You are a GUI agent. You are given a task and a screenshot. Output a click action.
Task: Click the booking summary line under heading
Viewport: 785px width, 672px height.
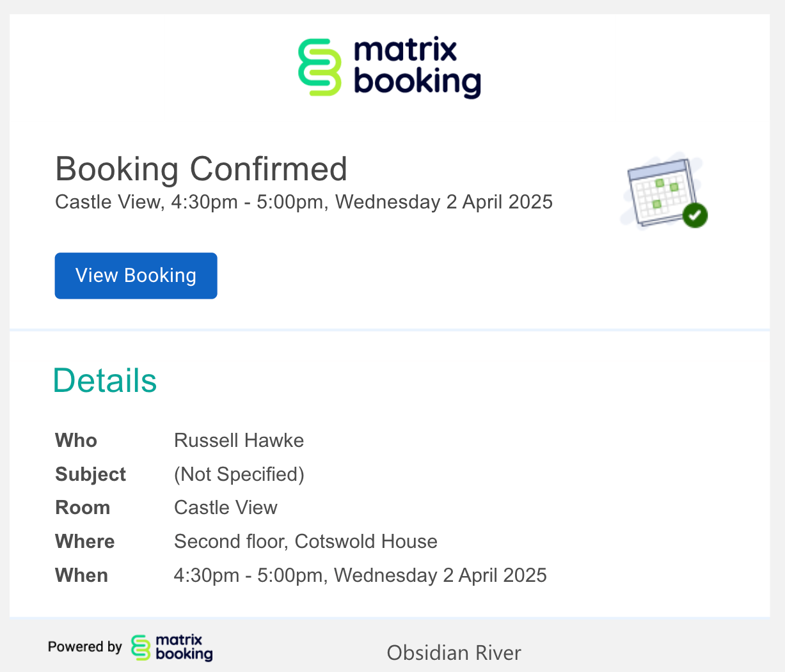tap(304, 202)
